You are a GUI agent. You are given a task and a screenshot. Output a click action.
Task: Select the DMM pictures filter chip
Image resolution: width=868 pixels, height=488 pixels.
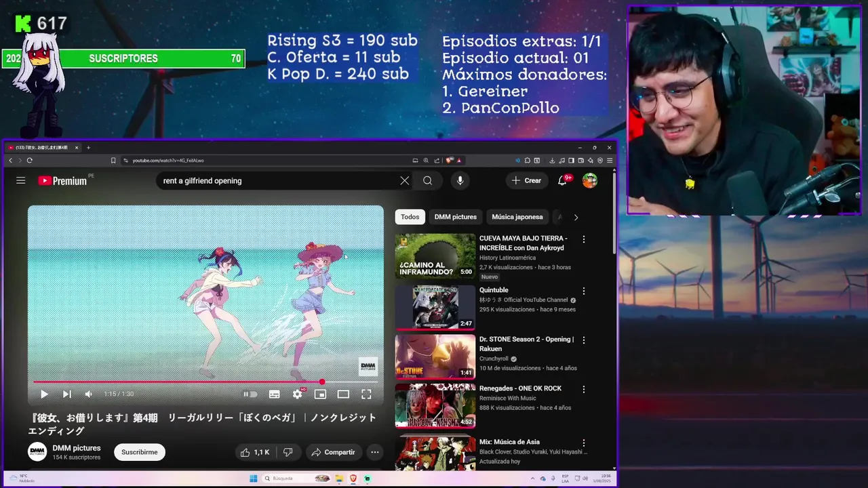456,217
